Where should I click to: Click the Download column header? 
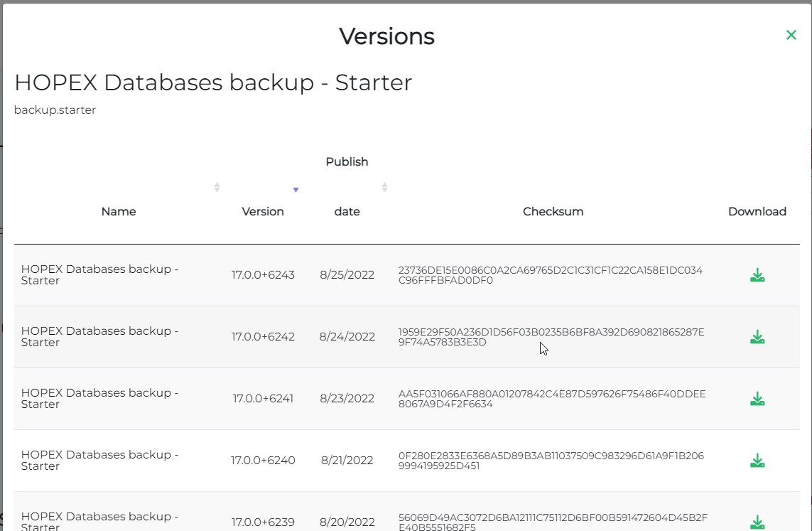pyautogui.click(x=757, y=211)
